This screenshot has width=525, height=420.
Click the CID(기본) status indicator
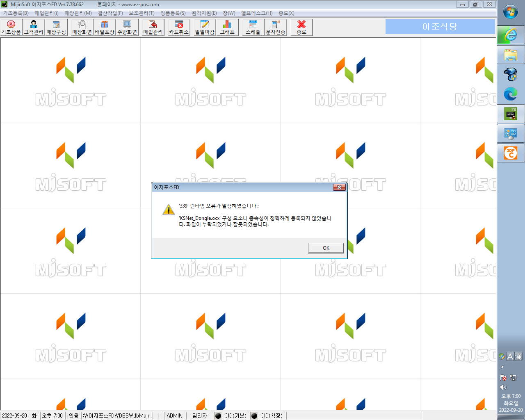click(x=231, y=415)
